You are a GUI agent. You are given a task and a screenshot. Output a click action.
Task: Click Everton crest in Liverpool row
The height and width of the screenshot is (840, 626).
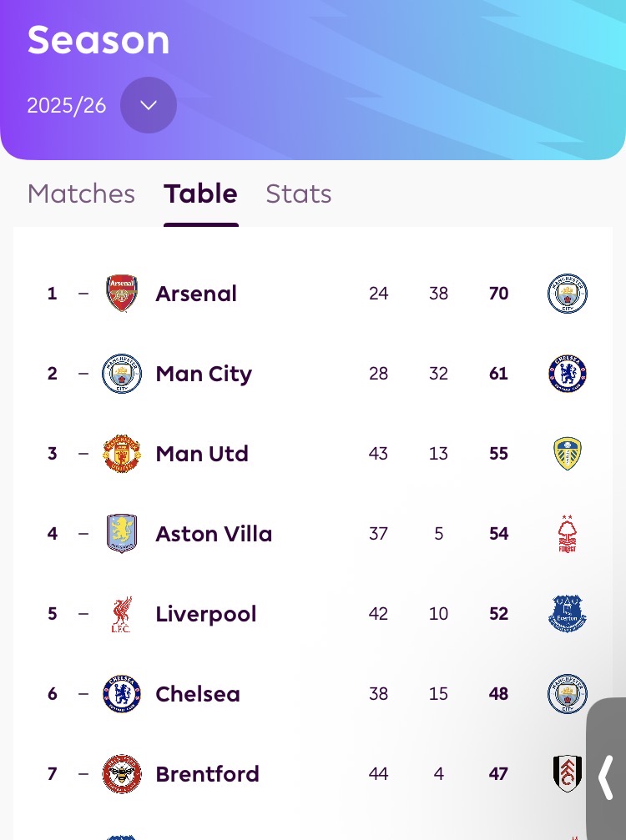tap(568, 614)
